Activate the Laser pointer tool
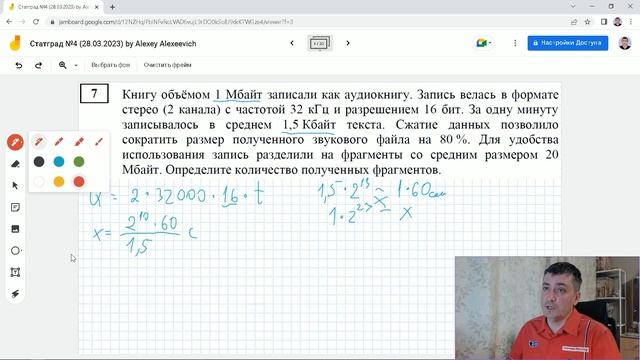This screenshot has width=640, height=360. (15, 294)
